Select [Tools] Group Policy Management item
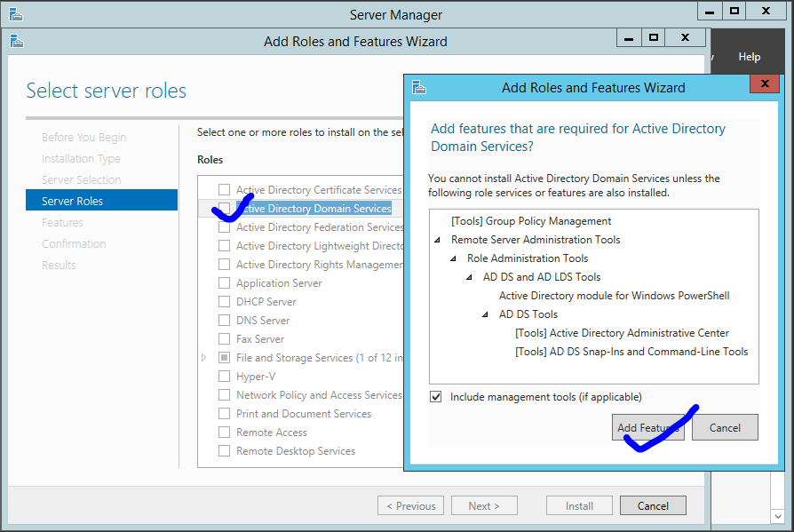 531,221
